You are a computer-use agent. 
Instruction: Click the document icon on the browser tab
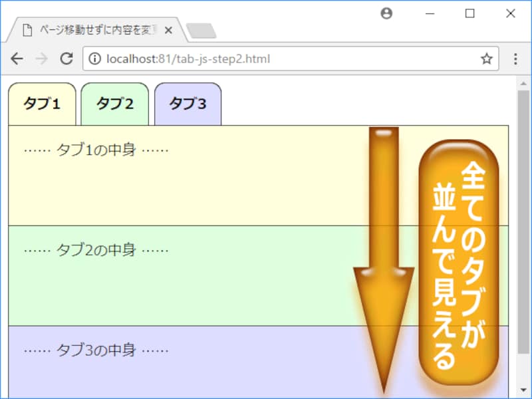click(x=26, y=29)
